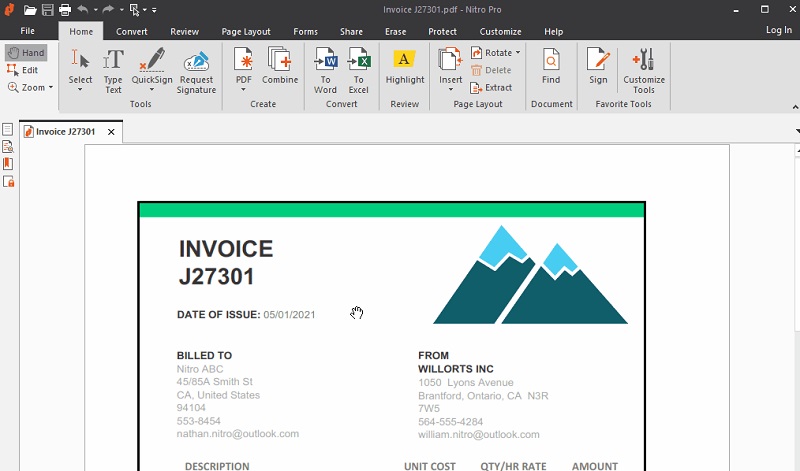Open the Bookmarks panel in sidebar
Image resolution: width=800 pixels, height=471 pixels.
pos(8,164)
